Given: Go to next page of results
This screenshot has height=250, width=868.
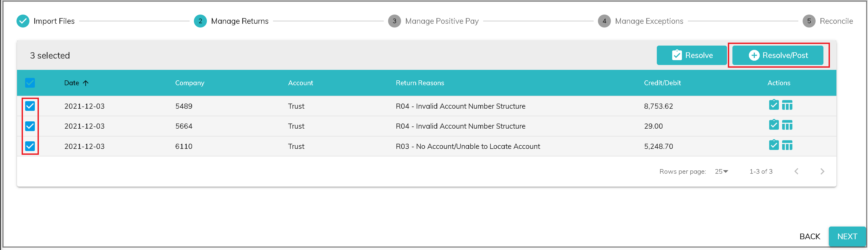Looking at the screenshot, I should pyautogui.click(x=822, y=172).
